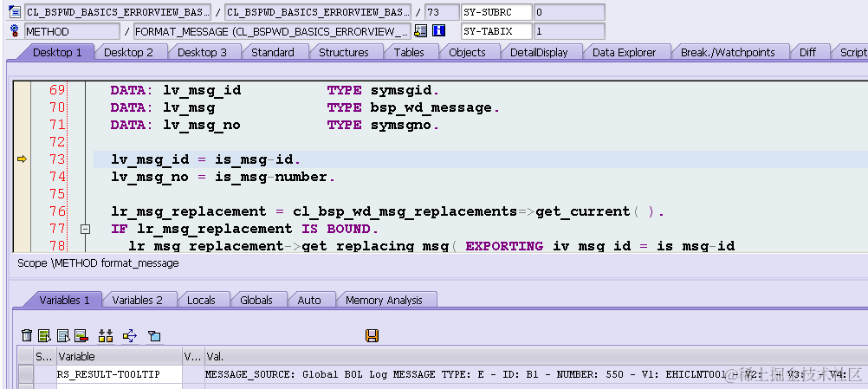This screenshot has width=868, height=389.
Task: Select the Auto tab
Action: [309, 300]
